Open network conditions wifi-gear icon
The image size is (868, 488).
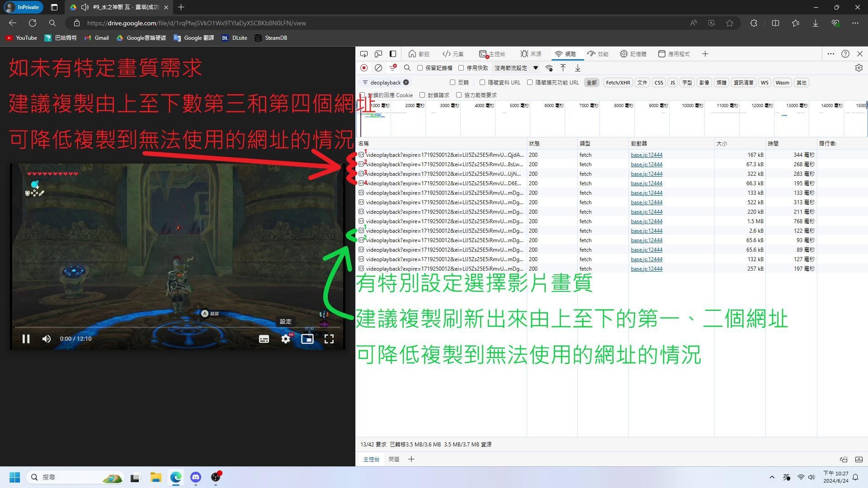[549, 68]
